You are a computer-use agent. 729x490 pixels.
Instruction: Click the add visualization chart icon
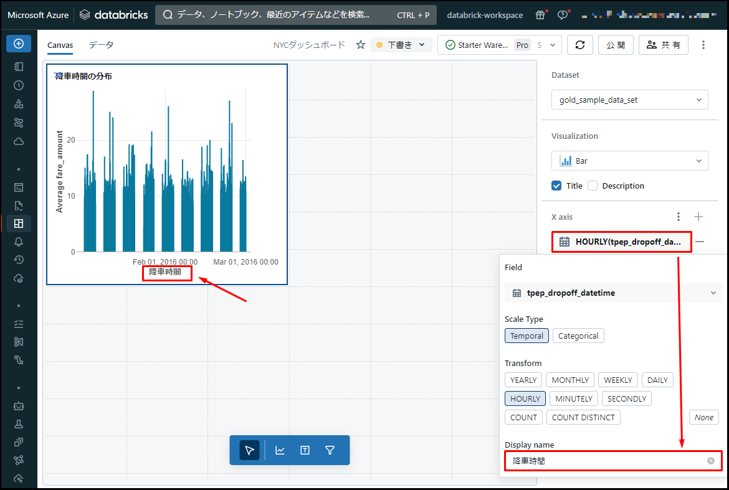point(280,451)
